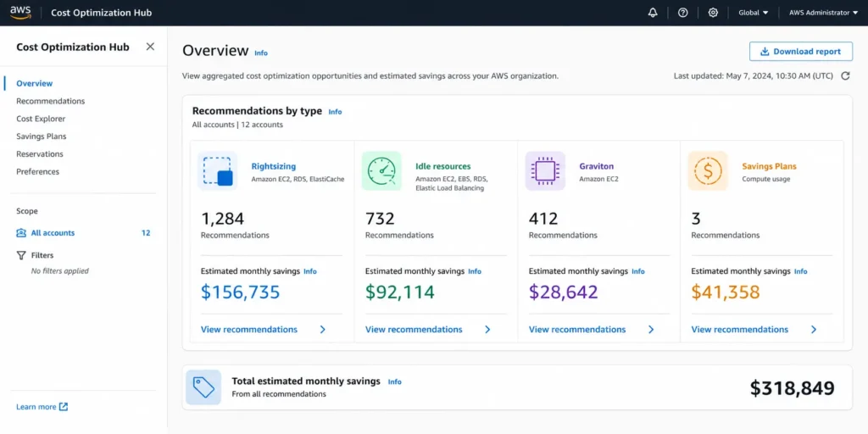Click Info beside Graviton estimated monthly savings
The height and width of the screenshot is (434, 868).
(x=638, y=272)
